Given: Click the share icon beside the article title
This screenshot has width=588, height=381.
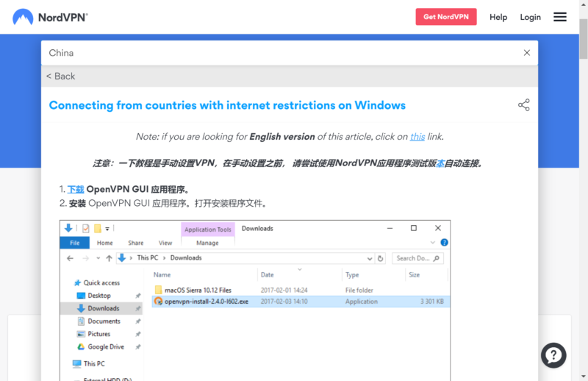Looking at the screenshot, I should coord(523,105).
